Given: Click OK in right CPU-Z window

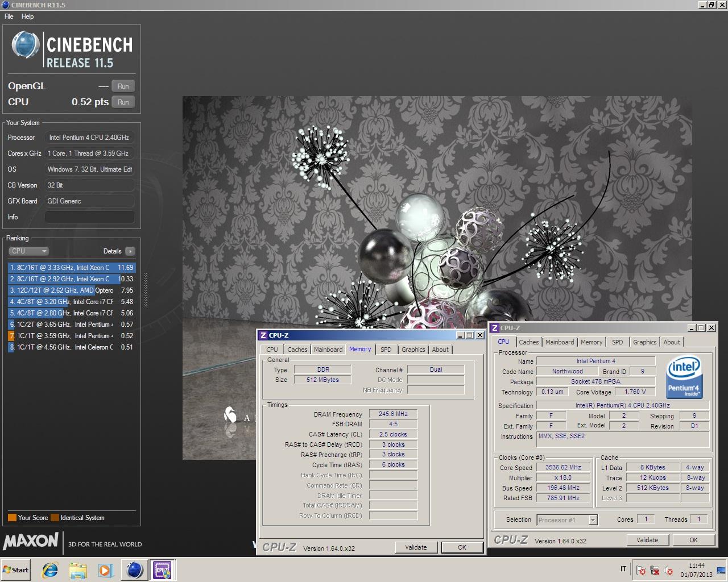Looking at the screenshot, I should coord(693,540).
